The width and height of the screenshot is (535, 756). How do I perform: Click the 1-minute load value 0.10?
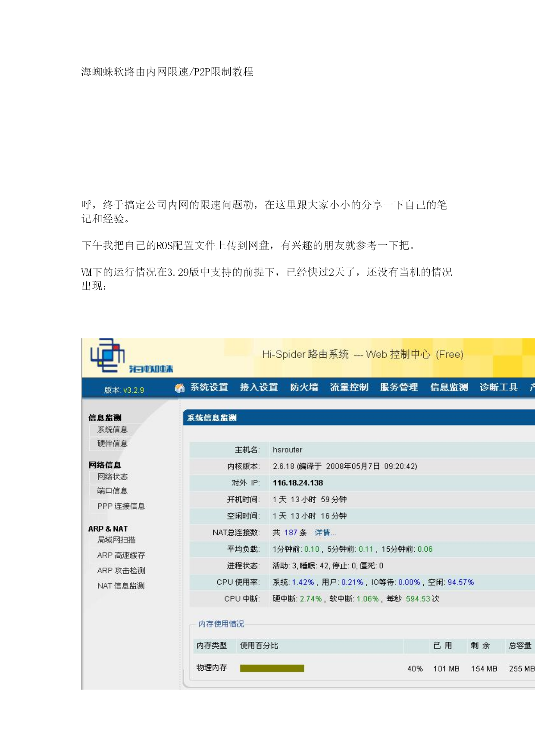click(312, 550)
